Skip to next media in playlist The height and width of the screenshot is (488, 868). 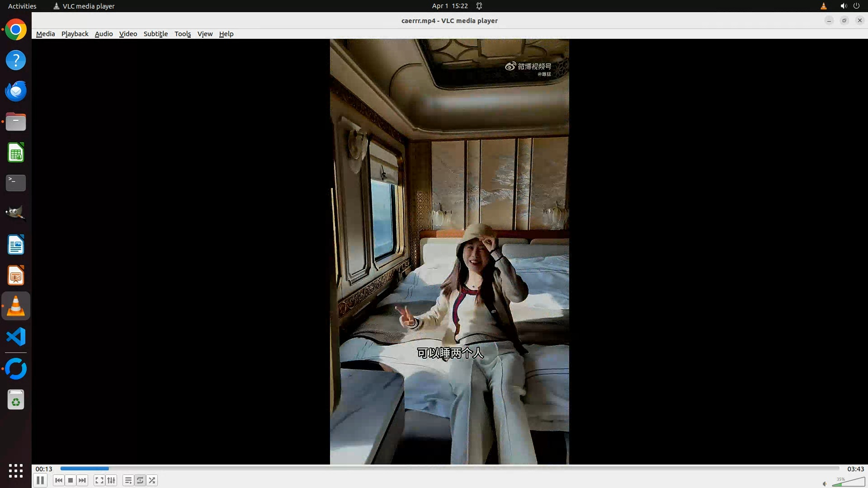(x=82, y=480)
